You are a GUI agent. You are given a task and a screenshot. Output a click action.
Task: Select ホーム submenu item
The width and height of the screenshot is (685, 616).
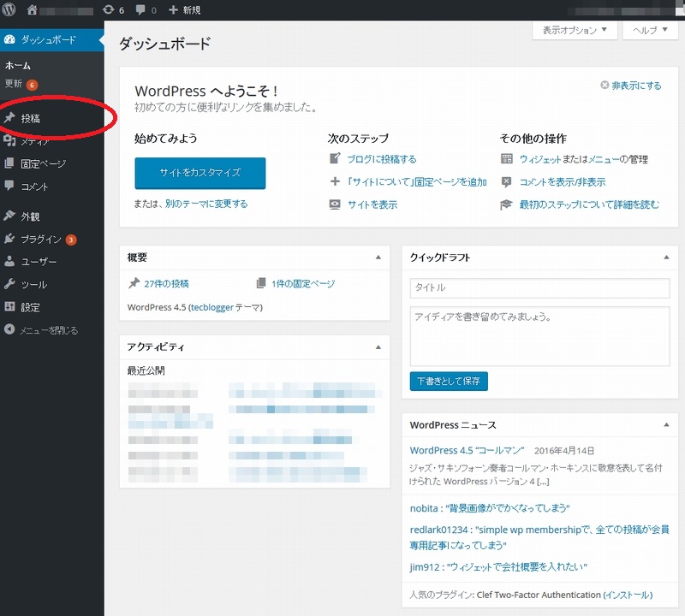tap(17, 66)
